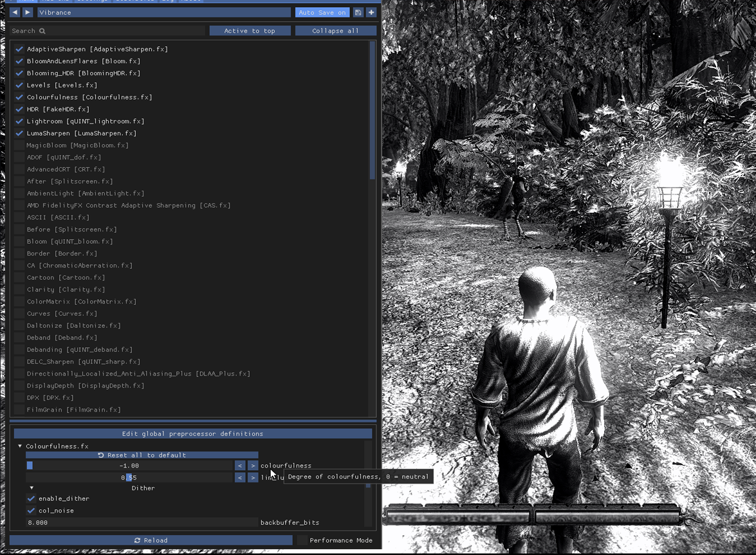Select the ASCII [ASCII.fx] row
The width and height of the screenshot is (756, 555).
coord(58,217)
